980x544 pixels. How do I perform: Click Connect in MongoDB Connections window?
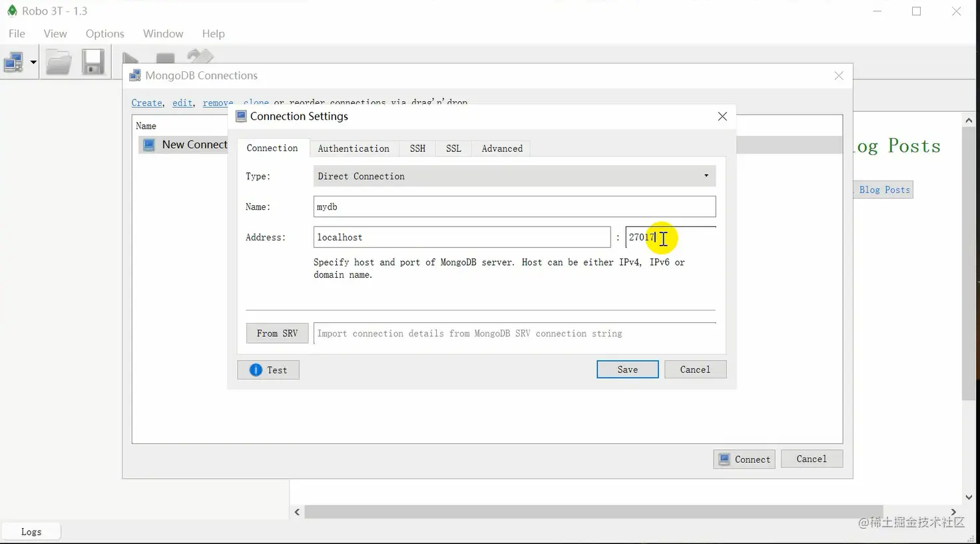(x=744, y=459)
